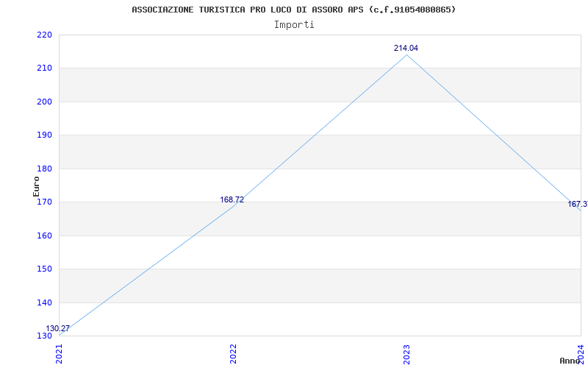This screenshot has width=588, height=368.
Task: Click the 200 y-axis tick label
Action: pos(44,102)
